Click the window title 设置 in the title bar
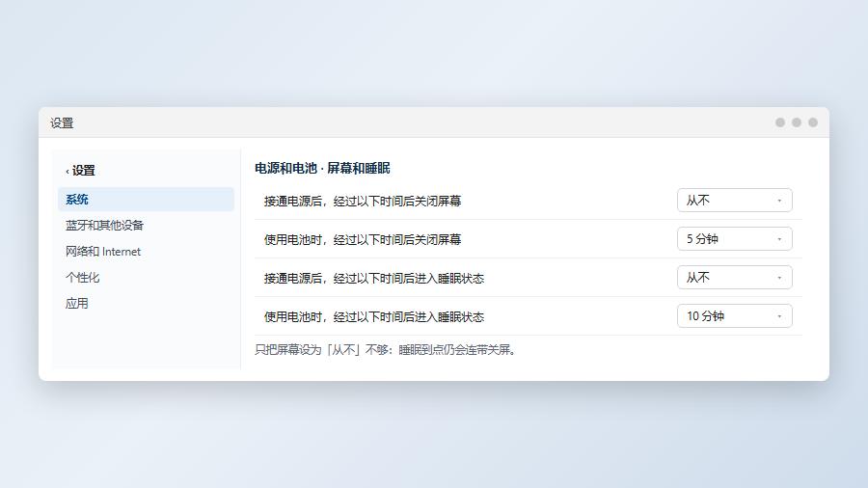This screenshot has height=488, width=868. point(62,122)
